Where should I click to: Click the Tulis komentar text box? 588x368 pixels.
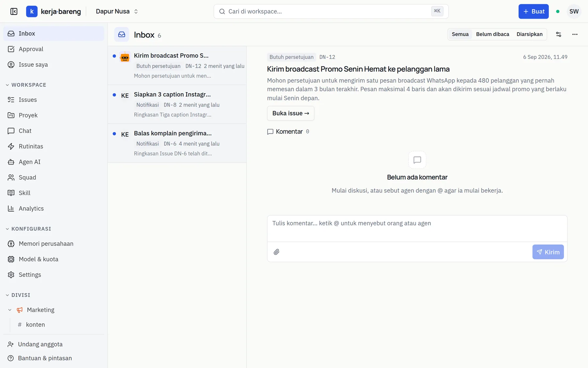tap(417, 228)
